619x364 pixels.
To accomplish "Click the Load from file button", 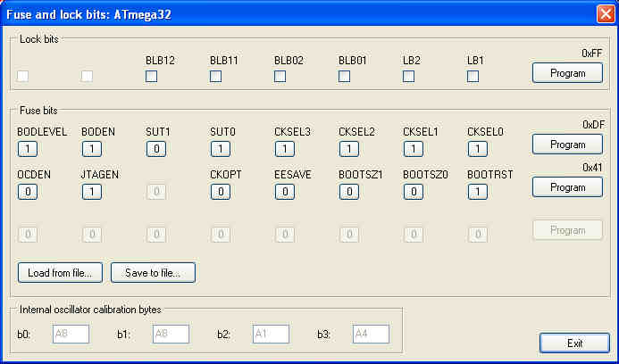I will (x=61, y=273).
